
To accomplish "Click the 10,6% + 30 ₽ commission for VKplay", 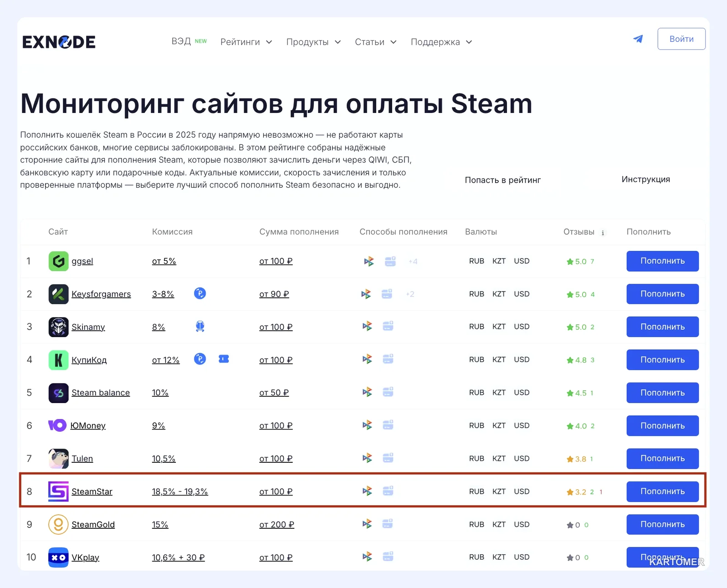I will tap(179, 557).
